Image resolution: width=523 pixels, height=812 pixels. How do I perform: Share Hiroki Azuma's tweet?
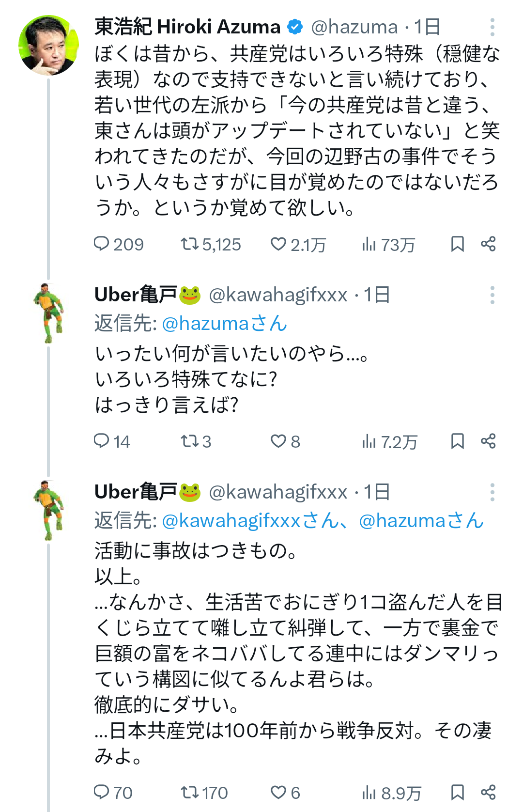488,244
